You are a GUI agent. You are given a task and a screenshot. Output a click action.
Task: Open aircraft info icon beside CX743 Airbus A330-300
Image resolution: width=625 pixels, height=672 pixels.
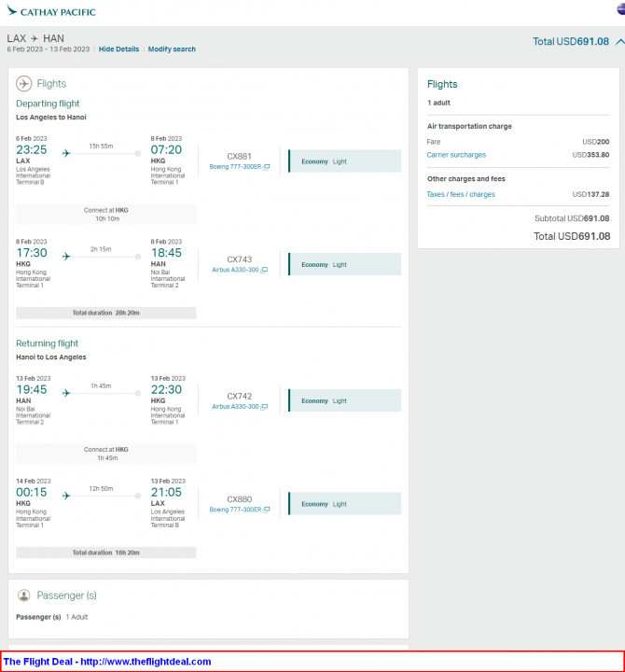pos(264,270)
